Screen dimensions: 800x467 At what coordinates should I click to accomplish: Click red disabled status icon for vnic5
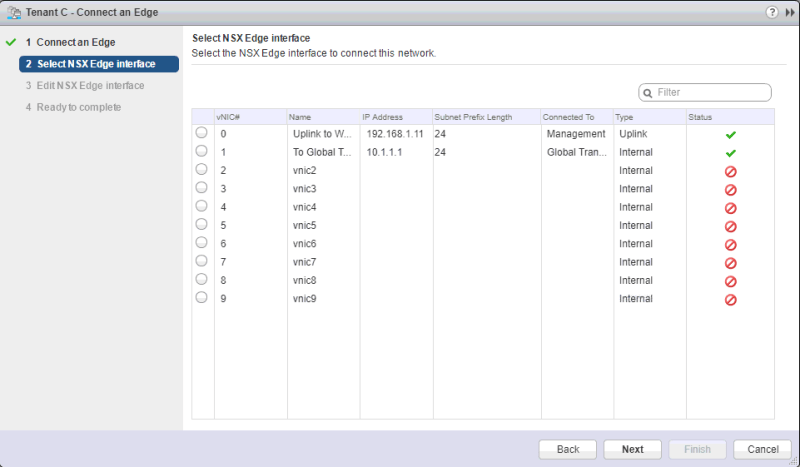click(x=730, y=226)
